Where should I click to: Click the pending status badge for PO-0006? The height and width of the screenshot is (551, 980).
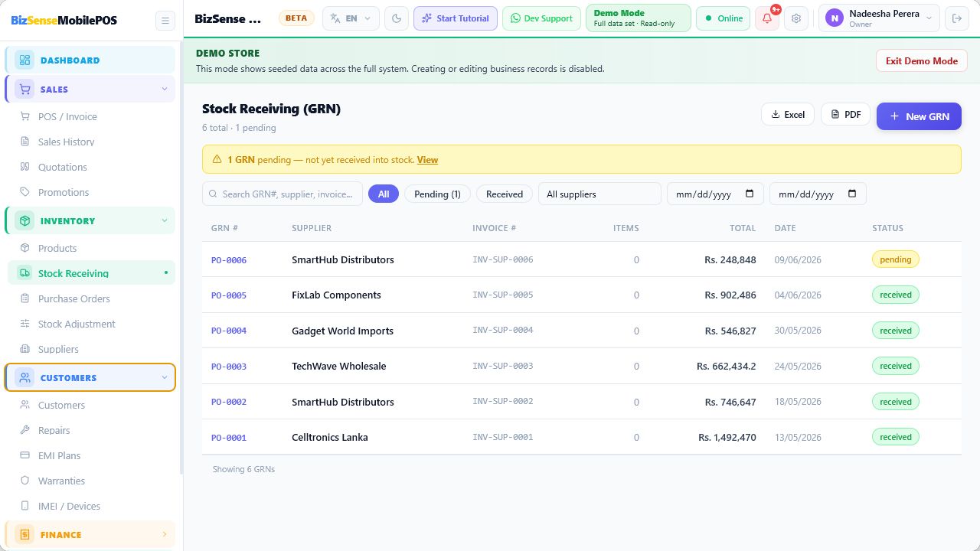pos(896,259)
